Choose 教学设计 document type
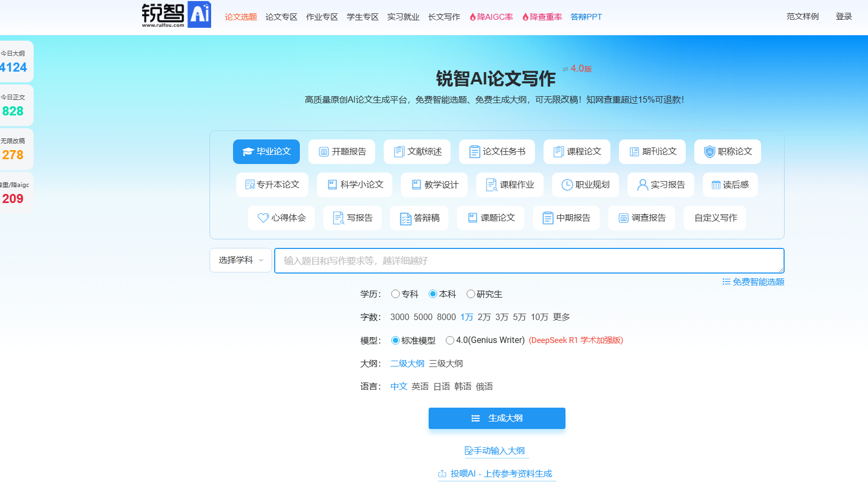The image size is (868, 499). (435, 185)
